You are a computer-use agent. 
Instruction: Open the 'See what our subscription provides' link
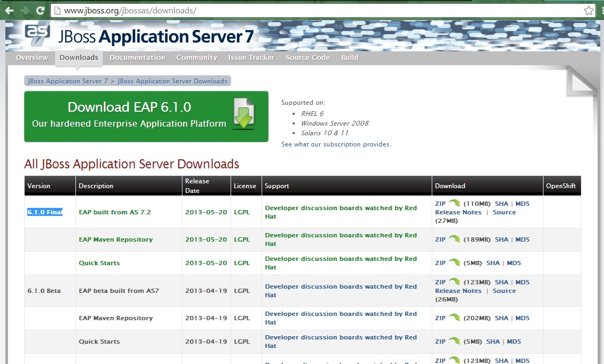(335, 144)
